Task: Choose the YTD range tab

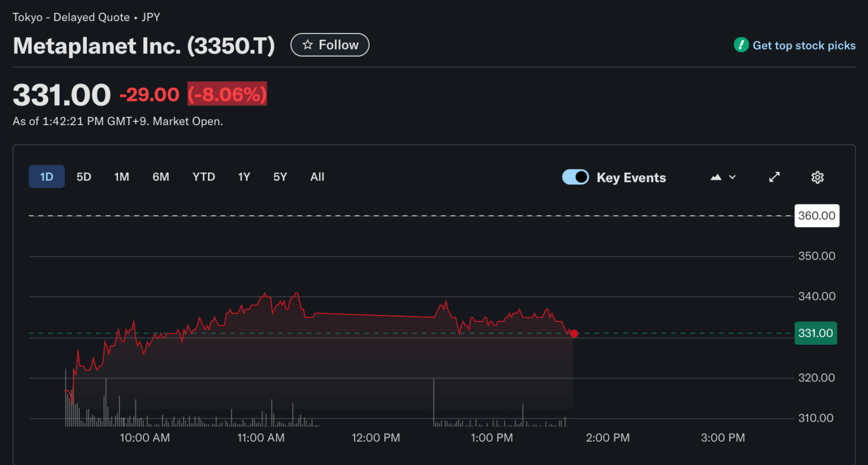Action: [x=204, y=176]
